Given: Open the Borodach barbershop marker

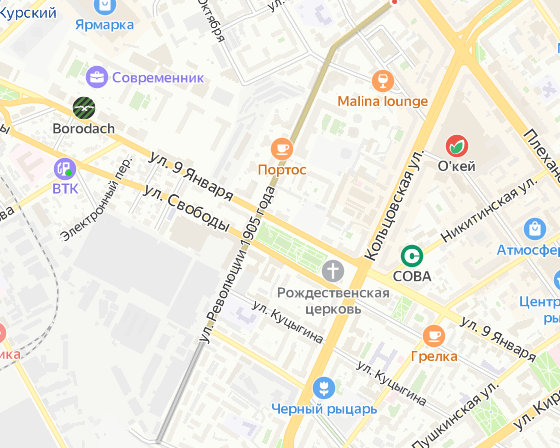Looking at the screenshot, I should [84, 108].
